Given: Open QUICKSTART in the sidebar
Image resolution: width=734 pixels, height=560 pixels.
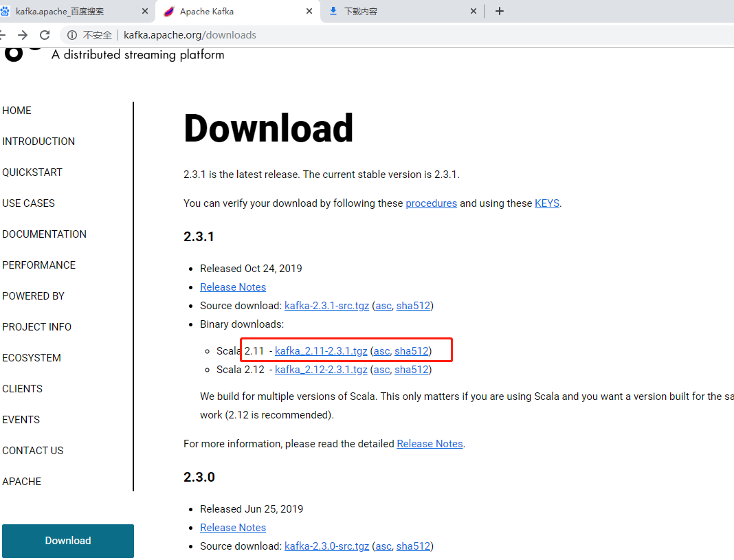Looking at the screenshot, I should pyautogui.click(x=32, y=172).
